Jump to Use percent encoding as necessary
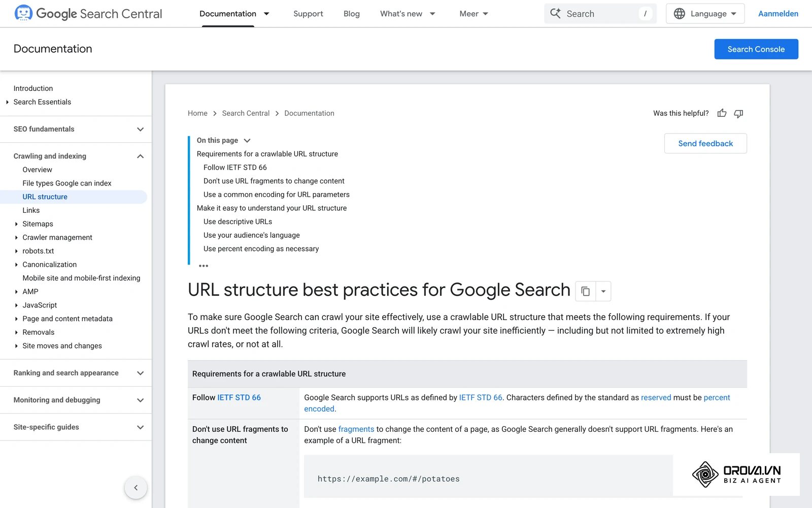 click(261, 249)
